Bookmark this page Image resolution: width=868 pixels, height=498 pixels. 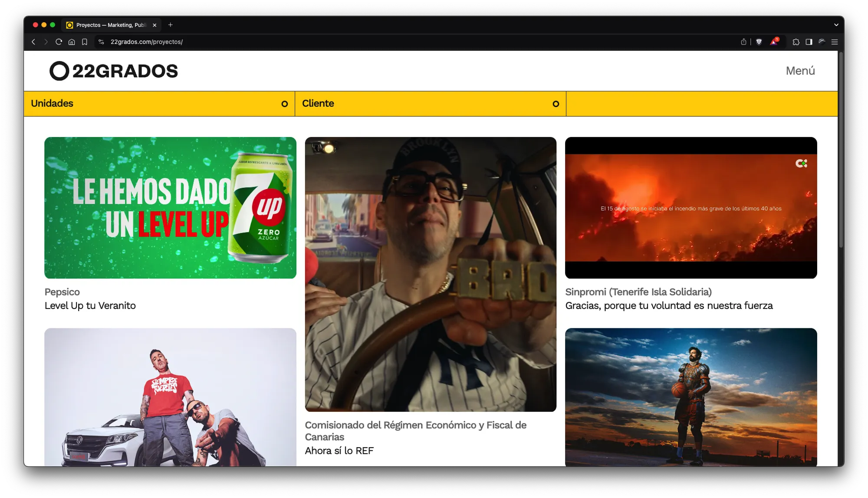[x=85, y=42]
